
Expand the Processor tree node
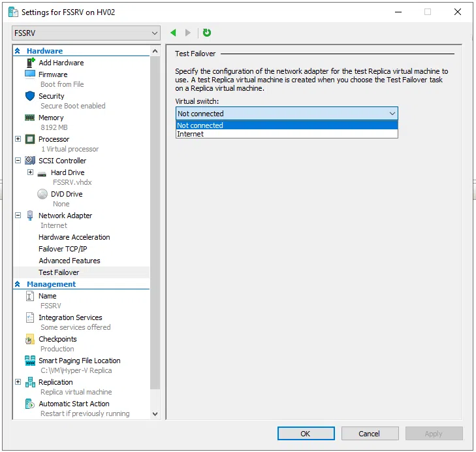(18, 139)
